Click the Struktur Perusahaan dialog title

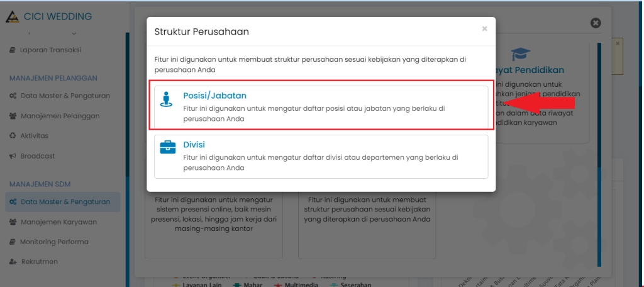coord(202,31)
